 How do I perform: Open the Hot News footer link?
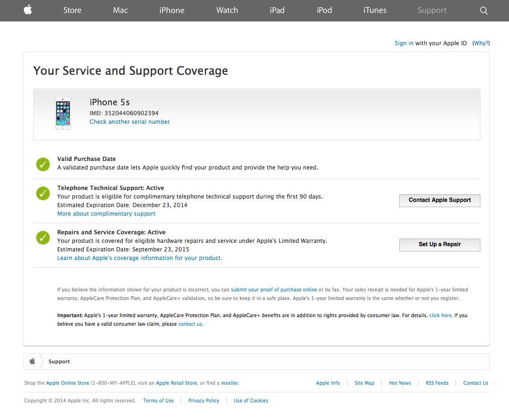pyautogui.click(x=400, y=383)
